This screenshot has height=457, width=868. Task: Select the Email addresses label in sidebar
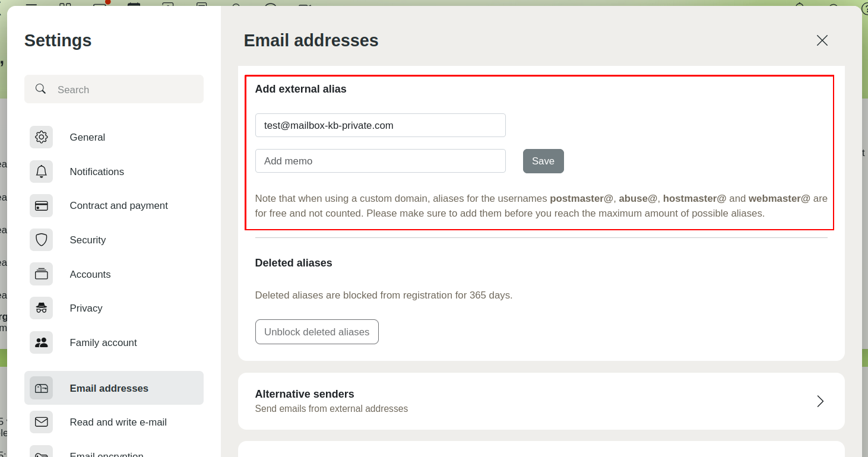click(x=109, y=388)
